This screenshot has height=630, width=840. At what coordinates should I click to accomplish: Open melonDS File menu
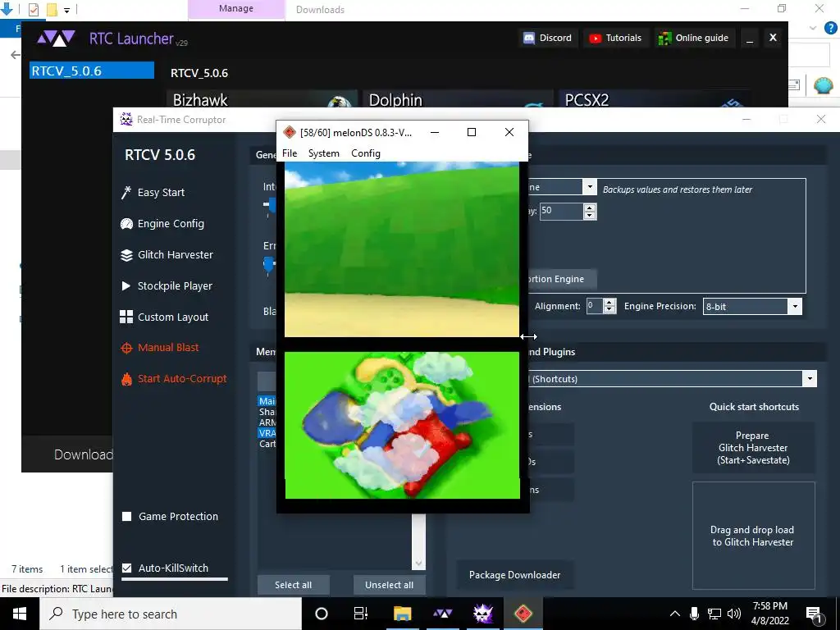click(290, 153)
